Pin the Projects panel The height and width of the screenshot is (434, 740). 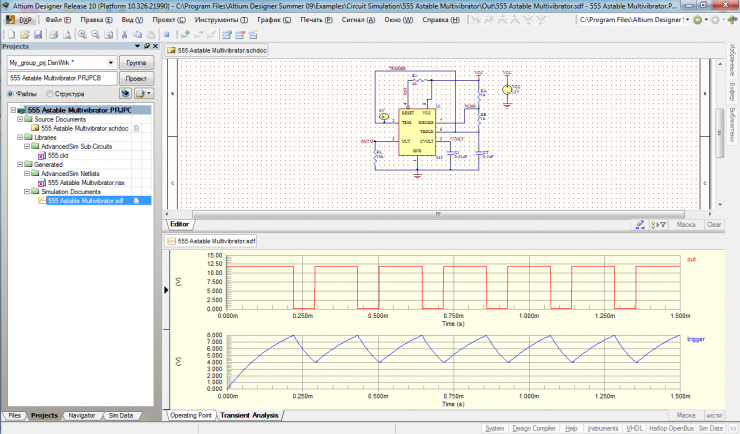[x=147, y=46]
